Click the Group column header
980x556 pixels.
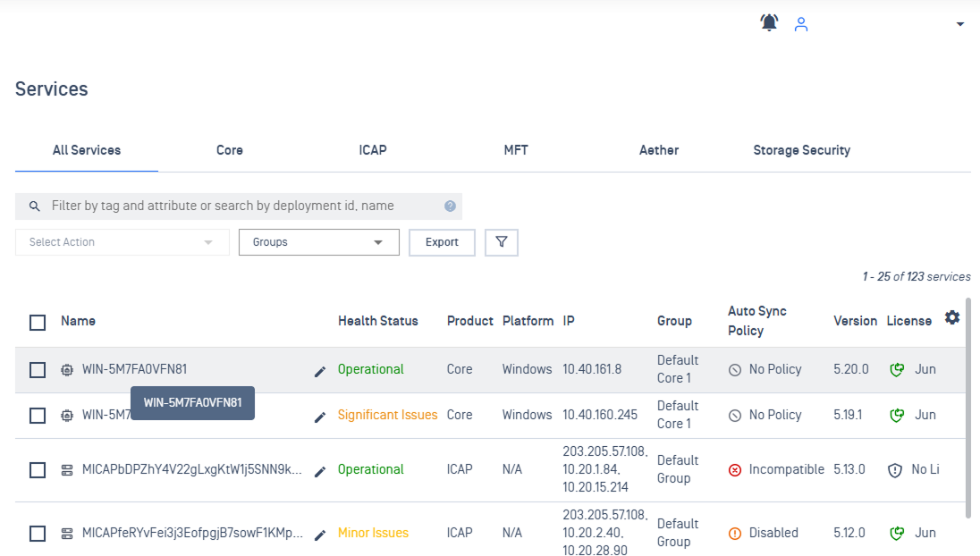tap(674, 321)
